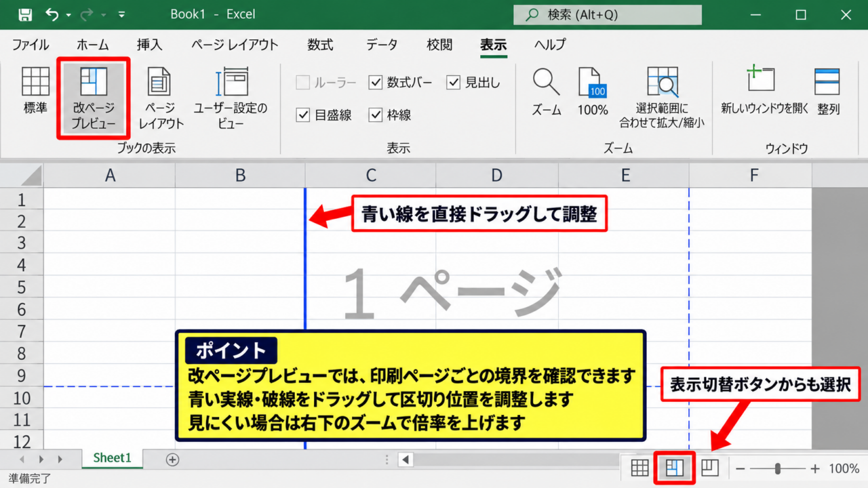Screen dimensions: 868x488
Task: Open the ページレイアウト ribbon tab
Action: pos(235,45)
